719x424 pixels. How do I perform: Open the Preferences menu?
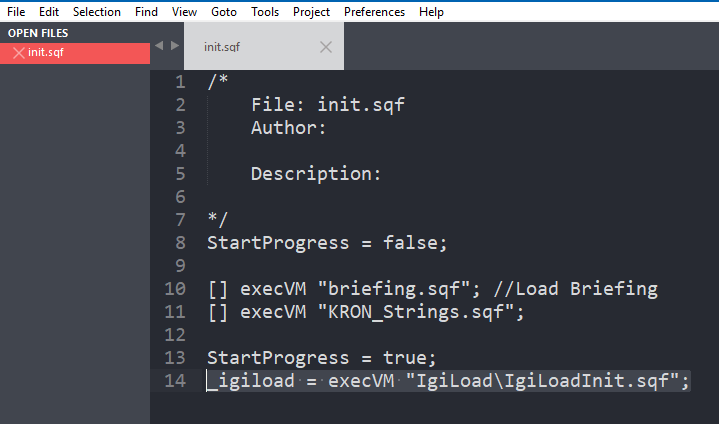coord(374,12)
